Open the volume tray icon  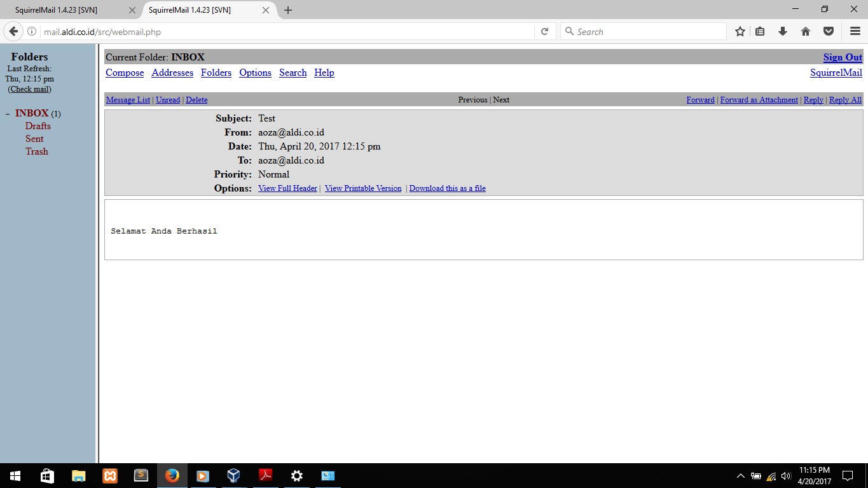tap(786, 476)
